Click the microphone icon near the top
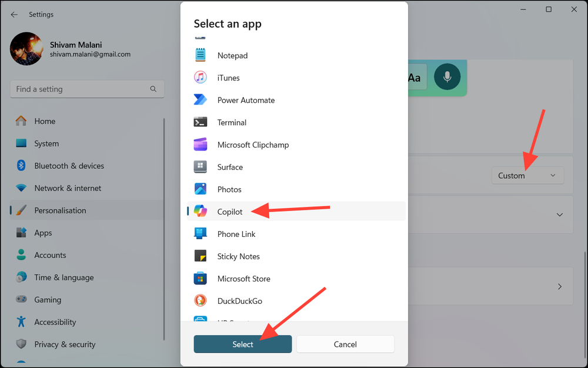Viewport: 588px width, 368px height. [447, 77]
